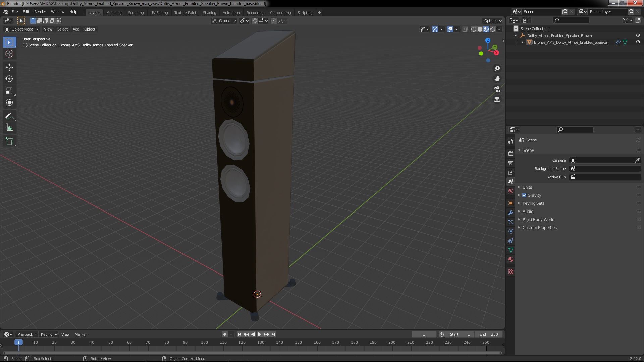Switch to wireframe viewport shading
Image resolution: width=644 pixels, height=362 pixels.
click(x=474, y=29)
